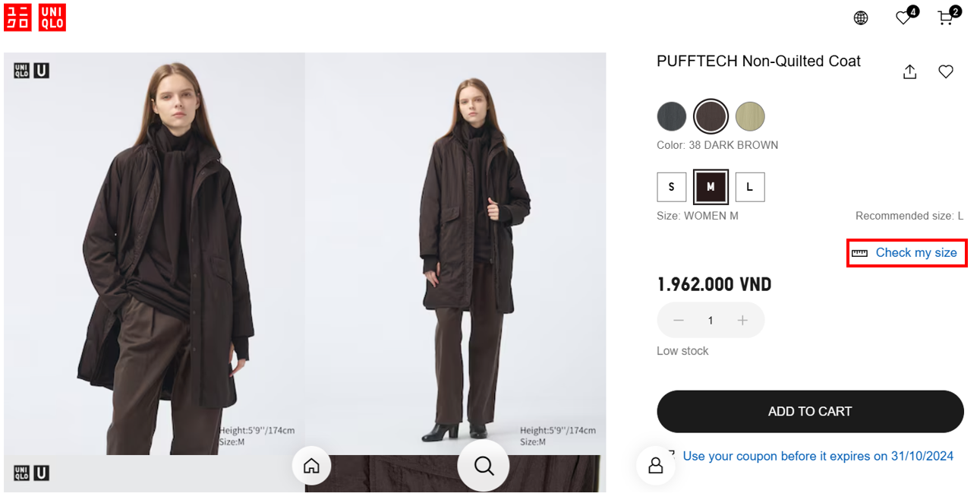Open the language globe selector
This screenshot has width=980, height=503.
861,18
